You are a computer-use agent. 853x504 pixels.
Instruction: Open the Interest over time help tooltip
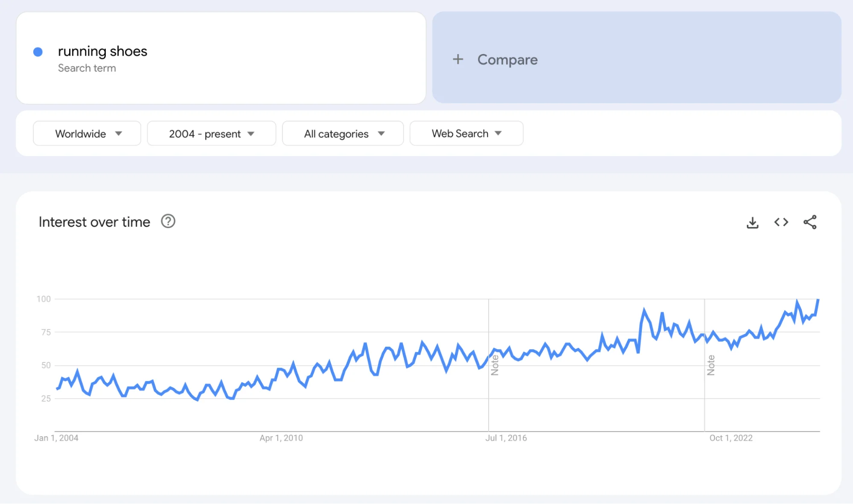(x=168, y=221)
